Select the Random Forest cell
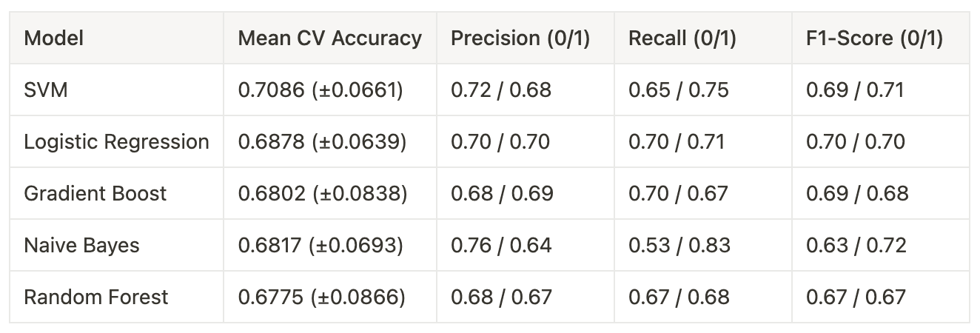Image resolution: width=980 pixels, height=333 pixels. point(95,297)
